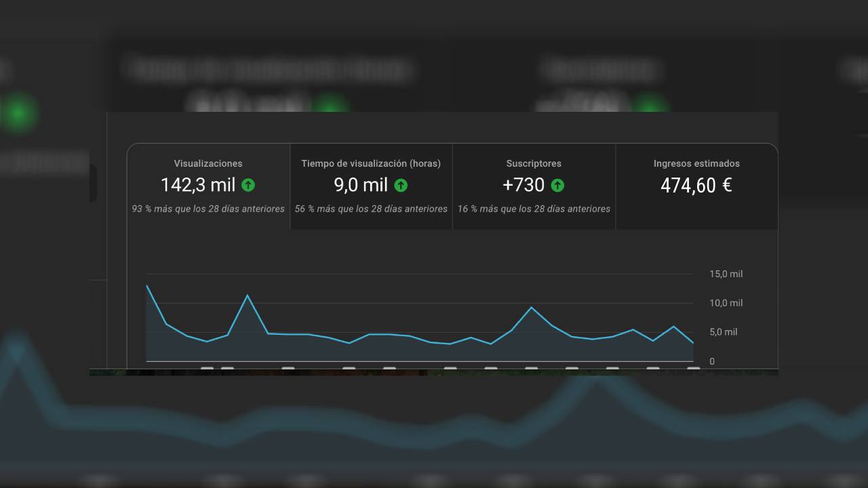Image resolution: width=868 pixels, height=488 pixels.
Task: Click the 10,0 mil axis label
Action: tap(726, 303)
